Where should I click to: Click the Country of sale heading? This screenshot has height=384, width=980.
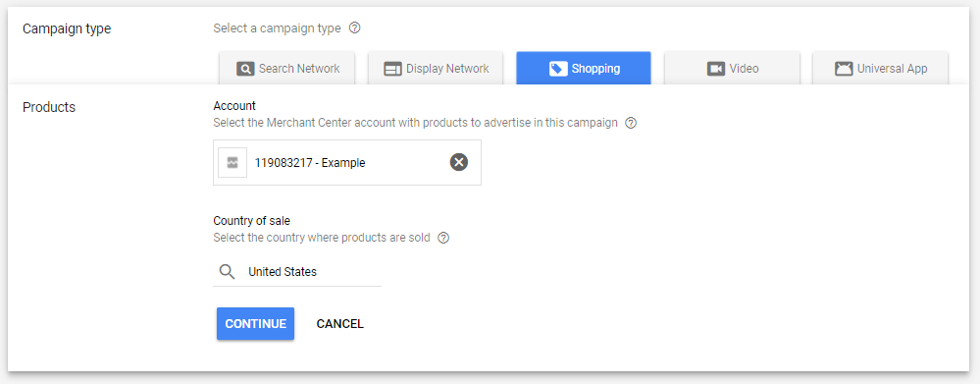click(252, 221)
